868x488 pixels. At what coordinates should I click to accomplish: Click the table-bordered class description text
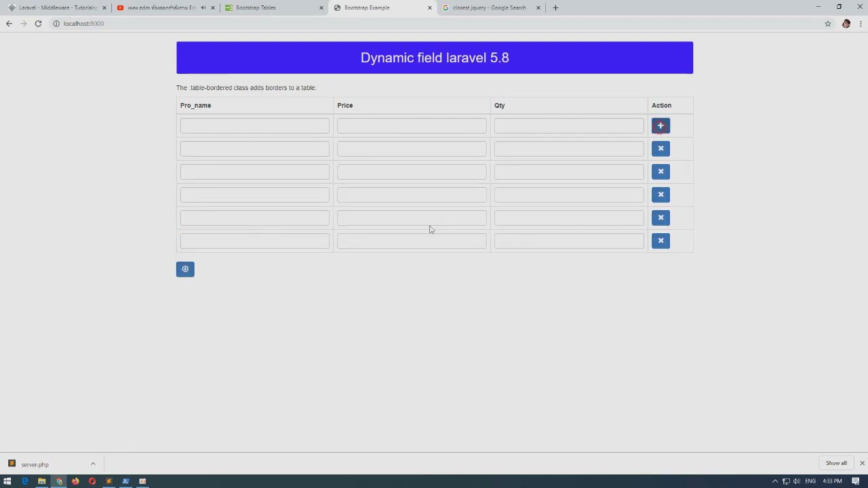(246, 87)
